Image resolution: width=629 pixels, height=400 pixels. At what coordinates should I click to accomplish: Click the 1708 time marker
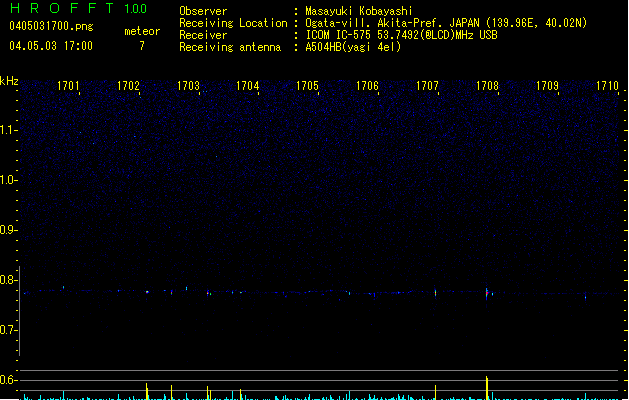click(487, 86)
